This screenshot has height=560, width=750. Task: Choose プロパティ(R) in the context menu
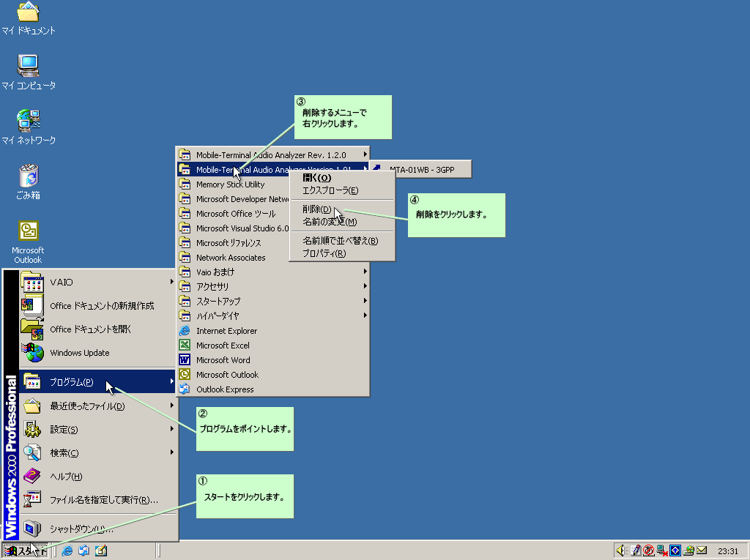342,253
